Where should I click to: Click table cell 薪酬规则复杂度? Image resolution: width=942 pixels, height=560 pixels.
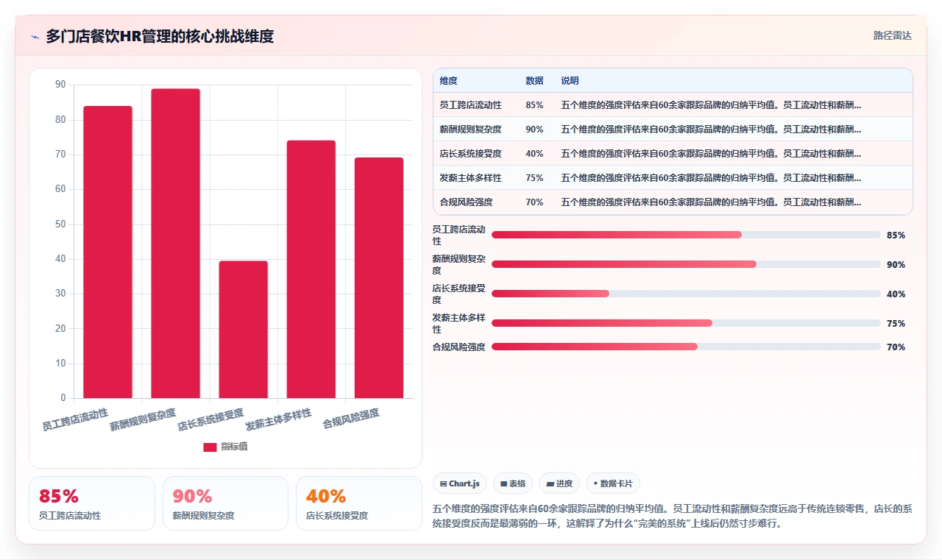(470, 130)
